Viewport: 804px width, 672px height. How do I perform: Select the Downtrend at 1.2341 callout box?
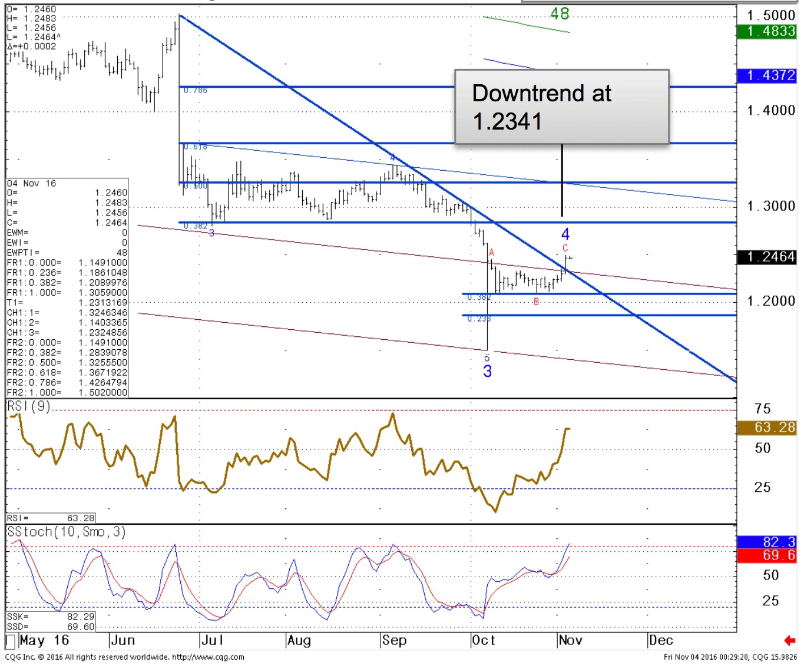(x=561, y=107)
